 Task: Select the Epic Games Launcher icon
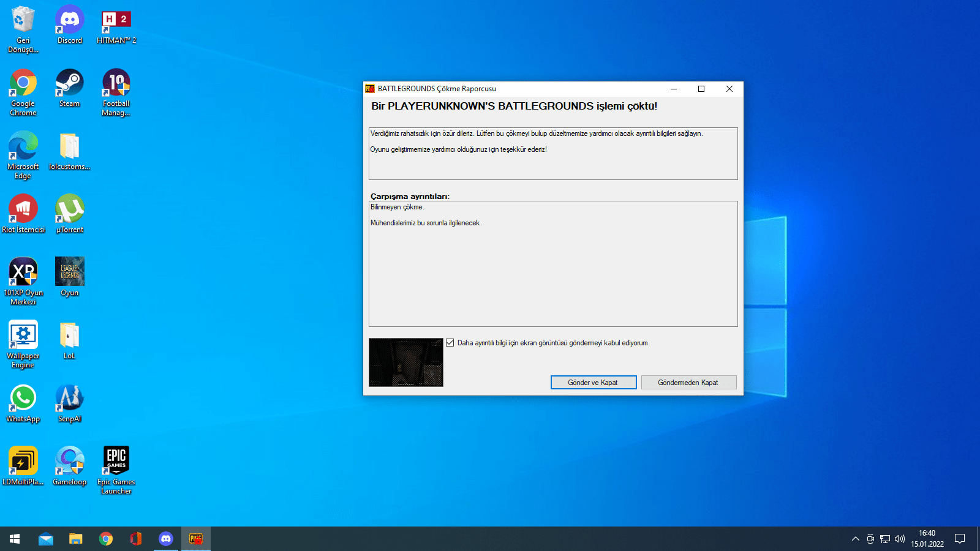coord(116,470)
